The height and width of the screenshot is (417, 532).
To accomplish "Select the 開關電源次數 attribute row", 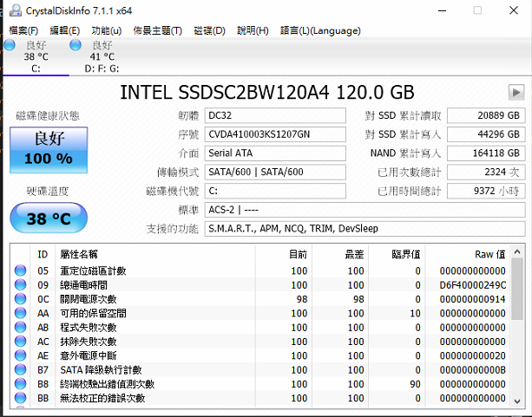I will (260, 299).
